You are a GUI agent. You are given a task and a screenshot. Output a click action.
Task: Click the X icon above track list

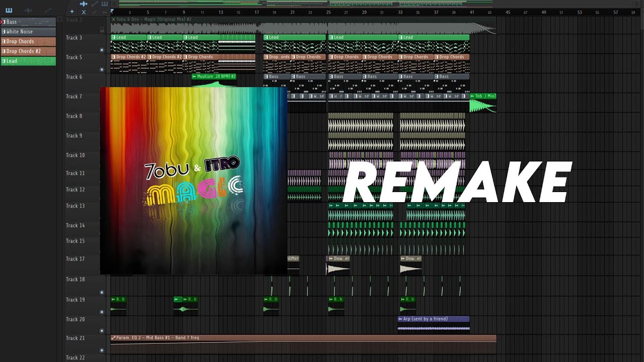84,12
